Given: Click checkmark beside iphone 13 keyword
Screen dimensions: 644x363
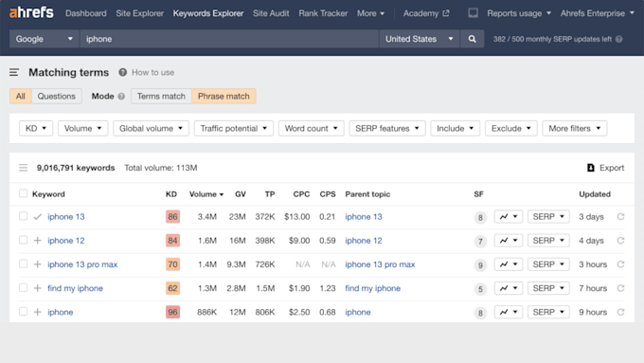Looking at the screenshot, I should point(37,217).
